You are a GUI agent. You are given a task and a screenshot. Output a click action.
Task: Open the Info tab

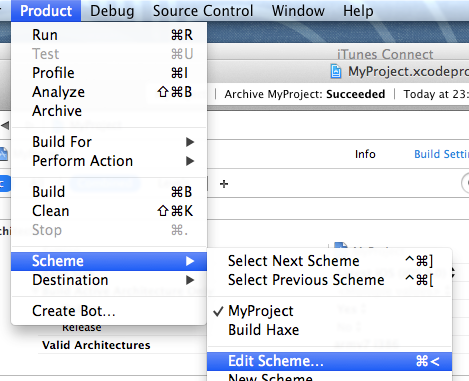click(365, 154)
